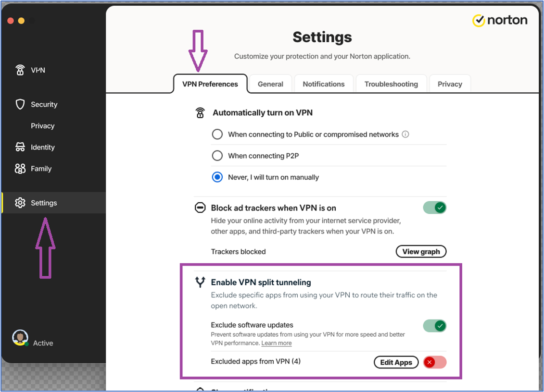
Task: Select Never, I will turn on manually
Action: 217,177
